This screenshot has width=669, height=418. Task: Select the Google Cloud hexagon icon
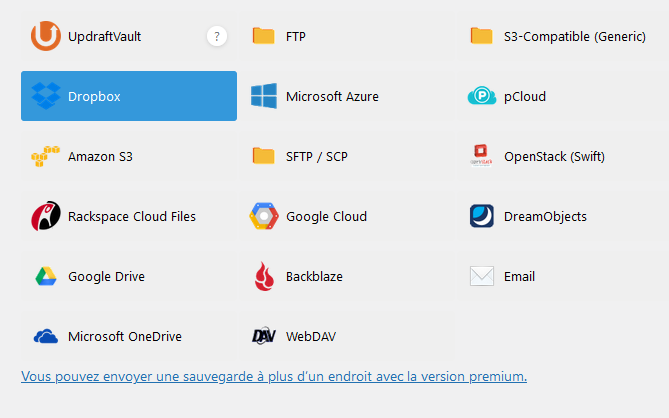coord(264,216)
